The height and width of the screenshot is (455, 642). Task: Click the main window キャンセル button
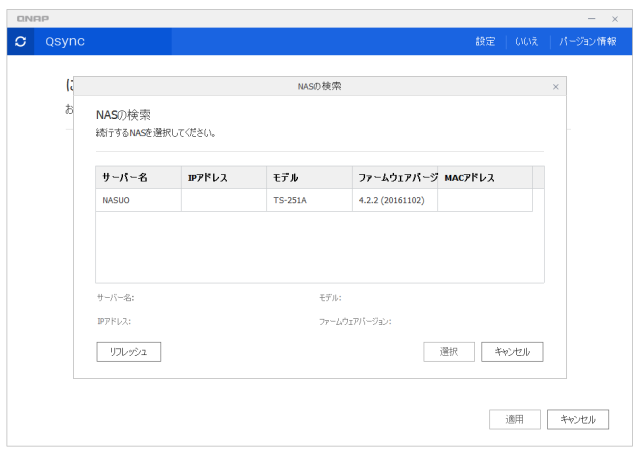(578, 419)
